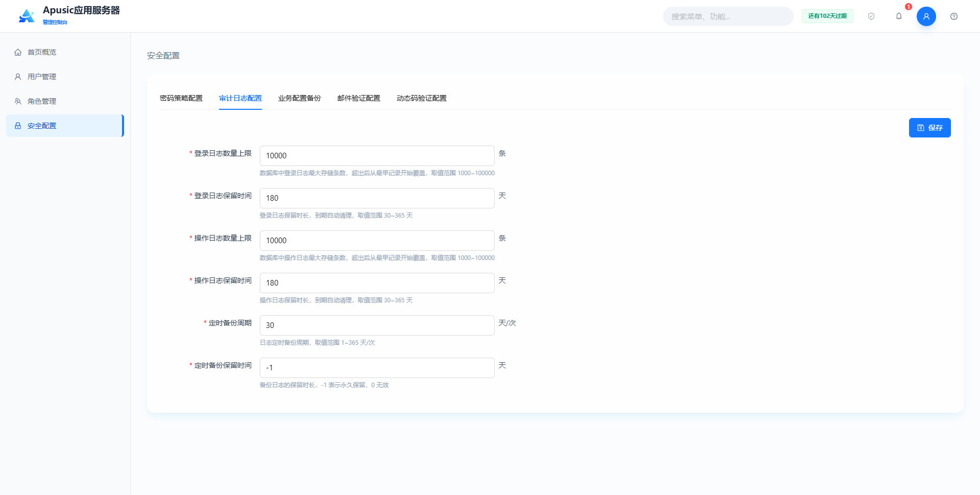
Task: Click the red notification count badge
Action: point(909,7)
